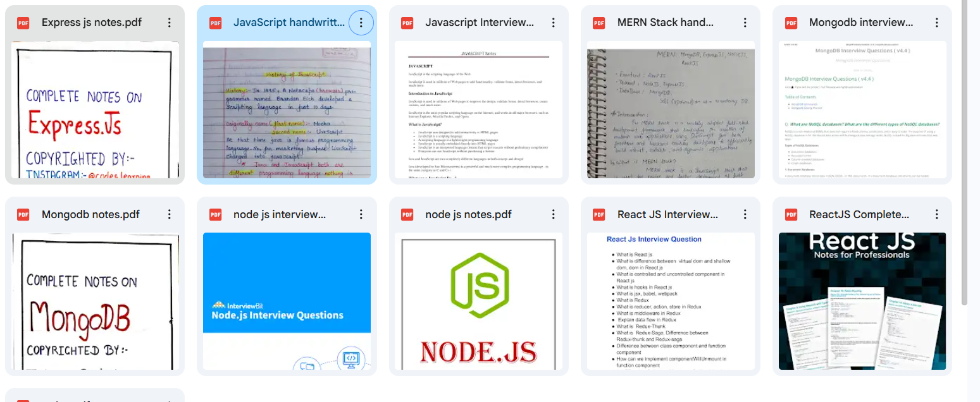Select the Express.Js complete notes thumbnail
Screen dimensions: 980x402
(x=95, y=110)
